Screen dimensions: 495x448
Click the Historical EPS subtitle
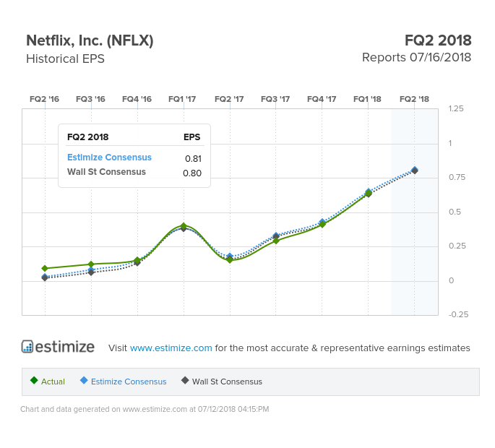[x=65, y=59]
